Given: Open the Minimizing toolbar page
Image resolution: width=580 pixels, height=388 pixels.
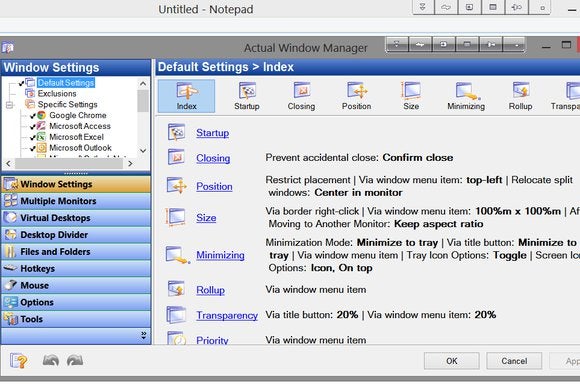Looking at the screenshot, I should (466, 96).
